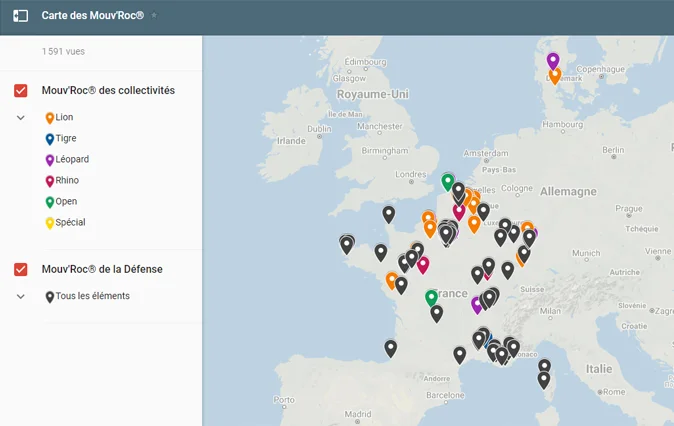674x426 pixels.
Task: Click the orange marker in Denmark
Action: click(555, 75)
